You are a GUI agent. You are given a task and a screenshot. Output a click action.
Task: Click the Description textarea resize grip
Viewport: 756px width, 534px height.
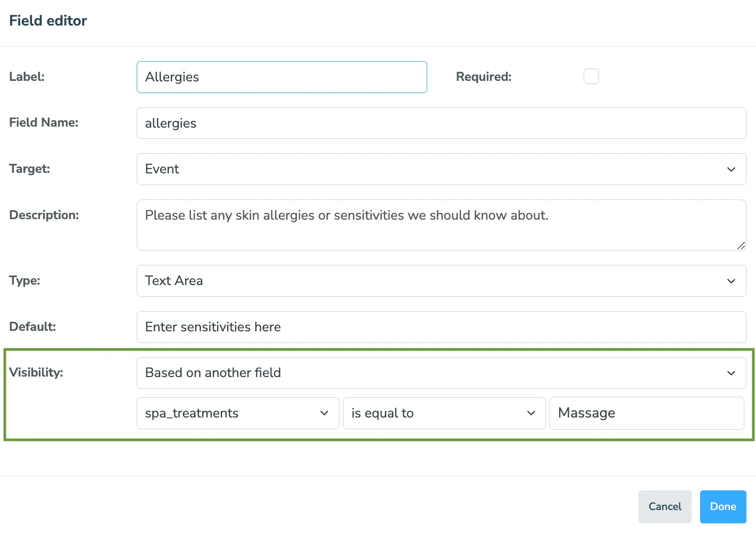tap(741, 246)
